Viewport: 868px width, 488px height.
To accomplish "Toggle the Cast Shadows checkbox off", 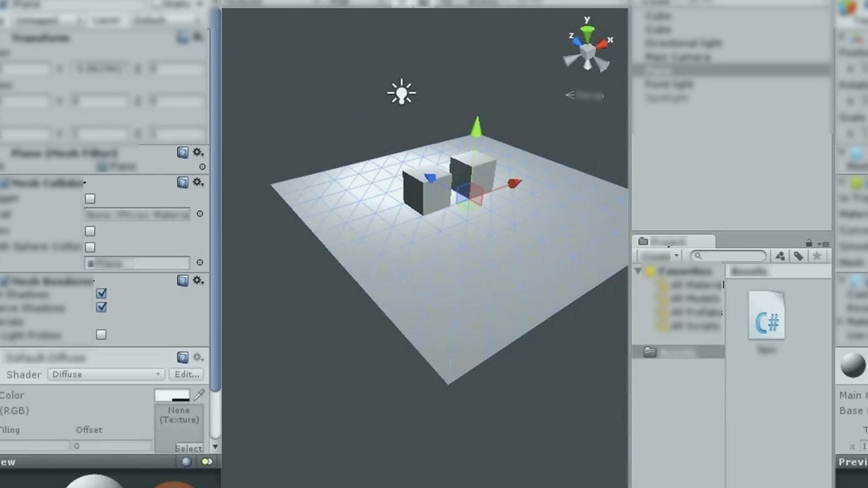I will (101, 293).
